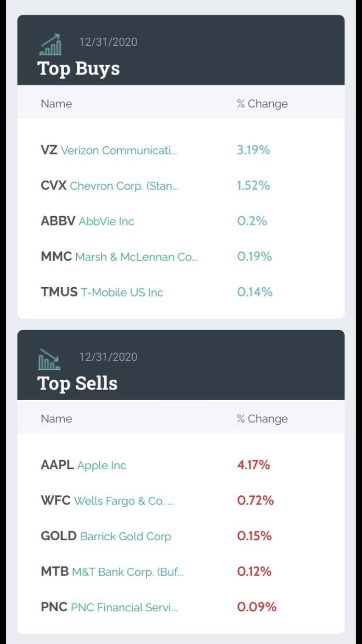Open Apple Inc stock page
Screen dimensions: 362x644
[x=101, y=465]
